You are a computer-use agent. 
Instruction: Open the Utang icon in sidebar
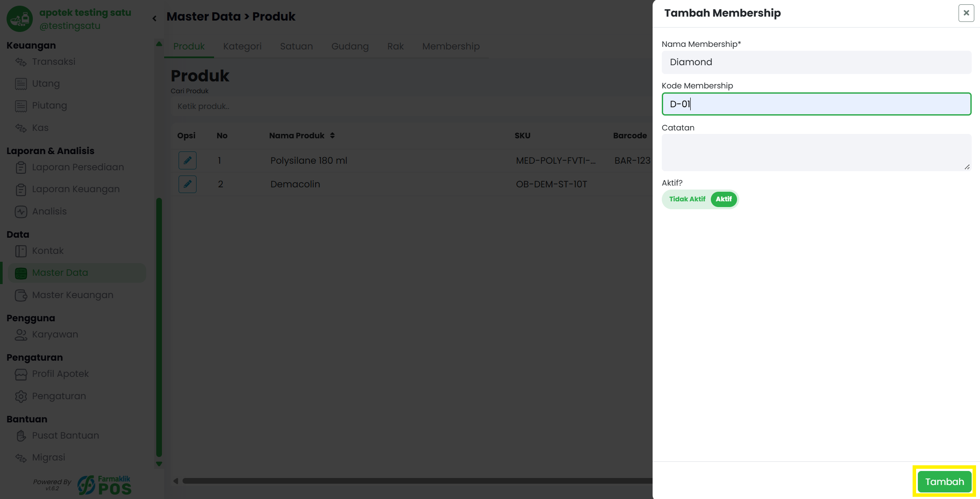point(21,84)
